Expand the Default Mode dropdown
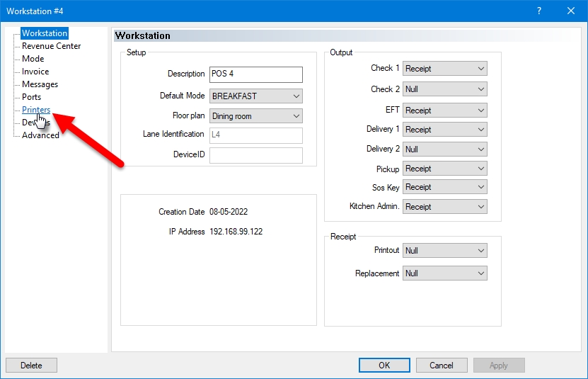The height and width of the screenshot is (379, 588). (255, 96)
